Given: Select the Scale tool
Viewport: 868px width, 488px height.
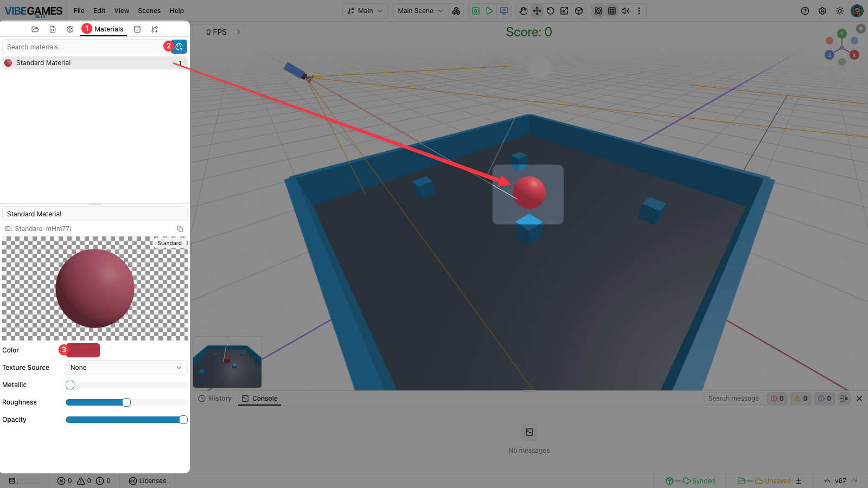Looking at the screenshot, I should (565, 11).
